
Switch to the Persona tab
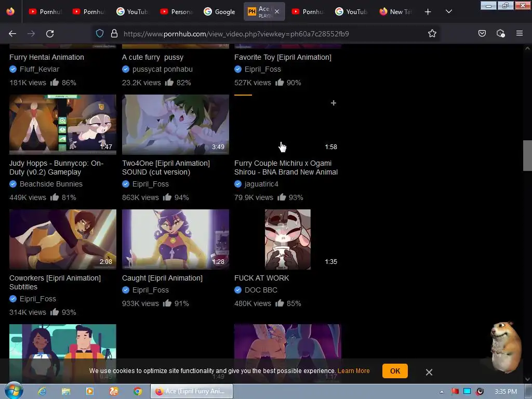tap(177, 11)
